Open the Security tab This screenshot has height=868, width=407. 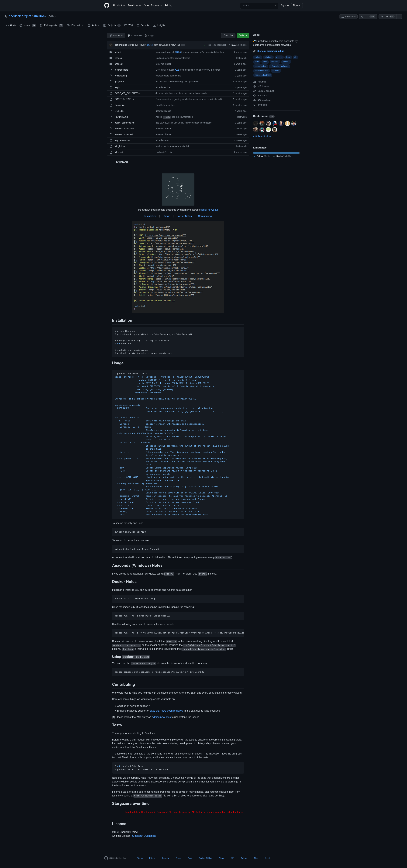point(143,25)
